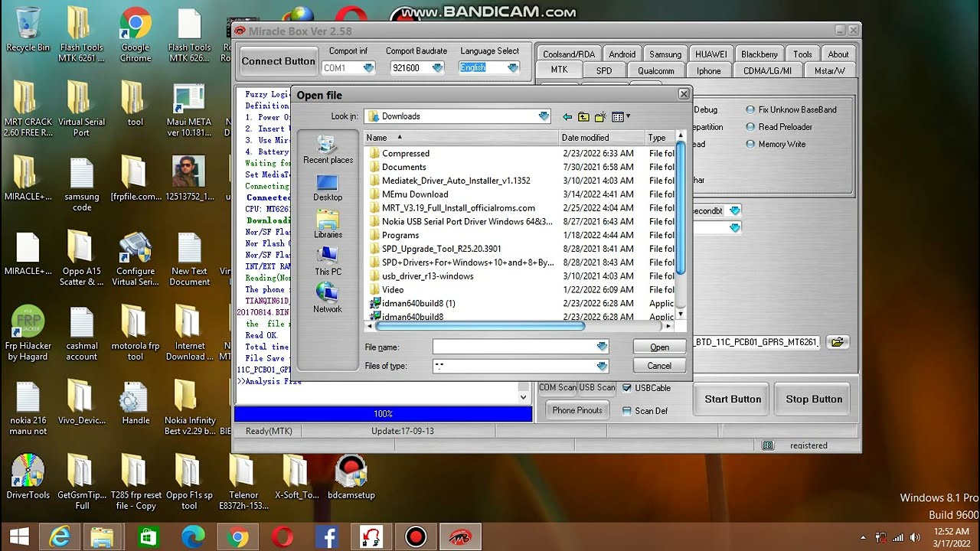Expand Look in Downloads dropdown
The height and width of the screenshot is (551, 980).
coord(544,116)
